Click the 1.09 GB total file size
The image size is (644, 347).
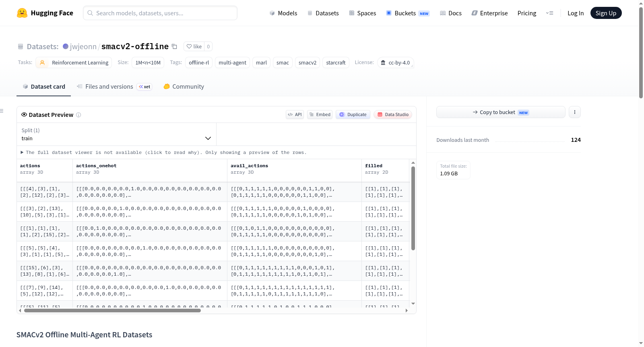coord(449,174)
